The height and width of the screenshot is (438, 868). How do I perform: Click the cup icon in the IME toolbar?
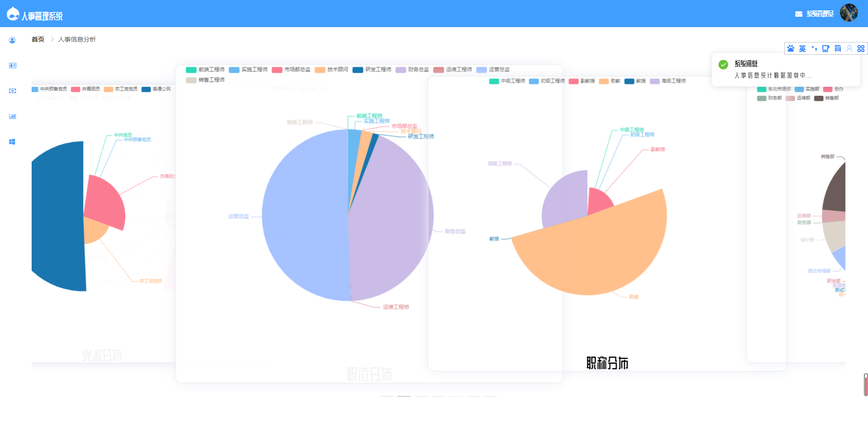point(826,48)
